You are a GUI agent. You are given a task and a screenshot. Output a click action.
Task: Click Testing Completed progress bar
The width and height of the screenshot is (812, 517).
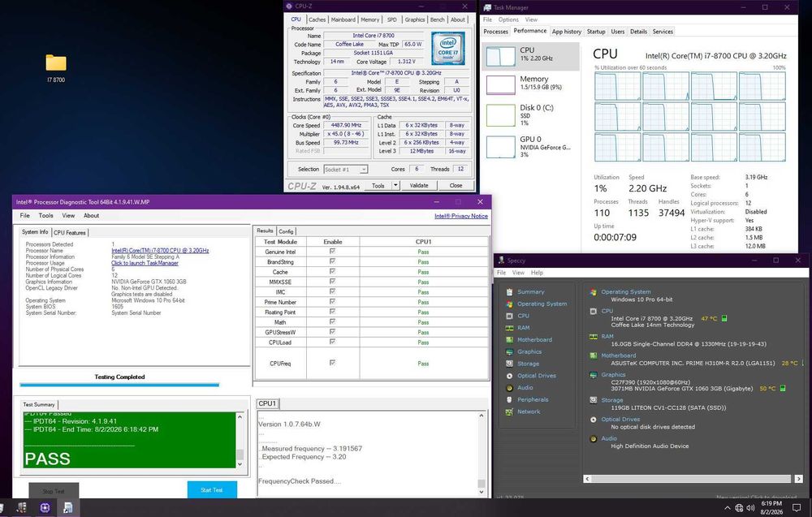tap(119, 385)
